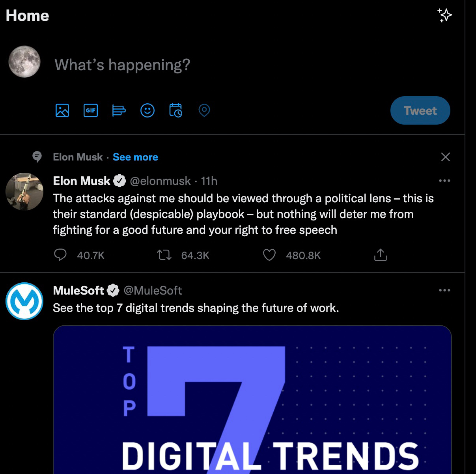
Task: Add an image to the tweet
Action: [x=62, y=110]
